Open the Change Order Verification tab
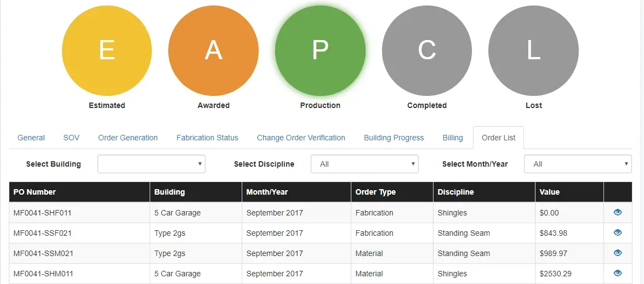The width and height of the screenshot is (644, 284). 301,138
